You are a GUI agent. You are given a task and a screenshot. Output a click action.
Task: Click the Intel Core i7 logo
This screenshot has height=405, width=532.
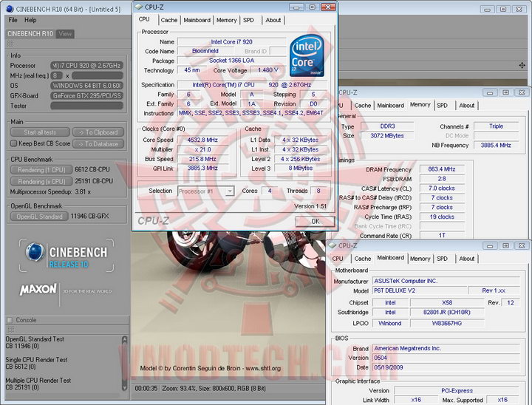(x=307, y=55)
